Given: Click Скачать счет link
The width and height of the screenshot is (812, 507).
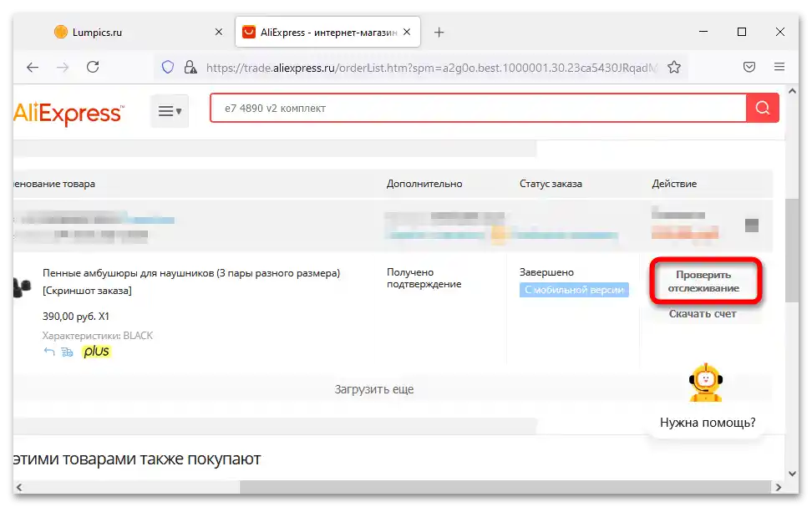Looking at the screenshot, I should point(703,314).
